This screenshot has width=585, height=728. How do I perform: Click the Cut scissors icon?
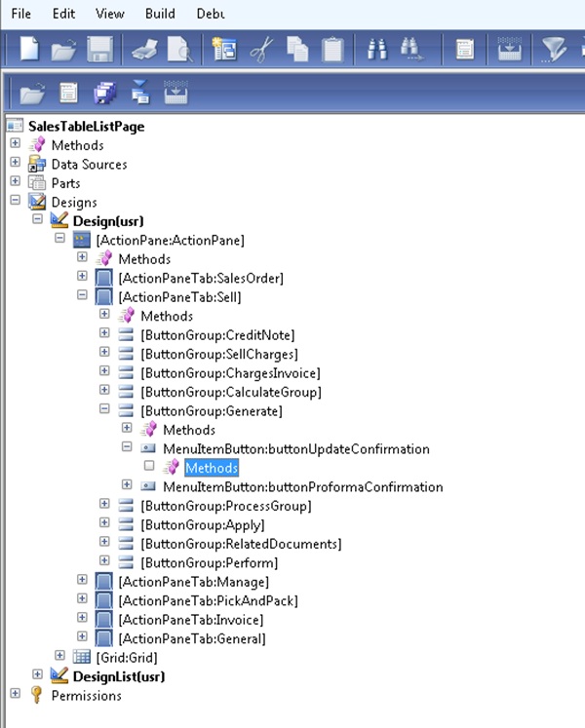(x=260, y=50)
